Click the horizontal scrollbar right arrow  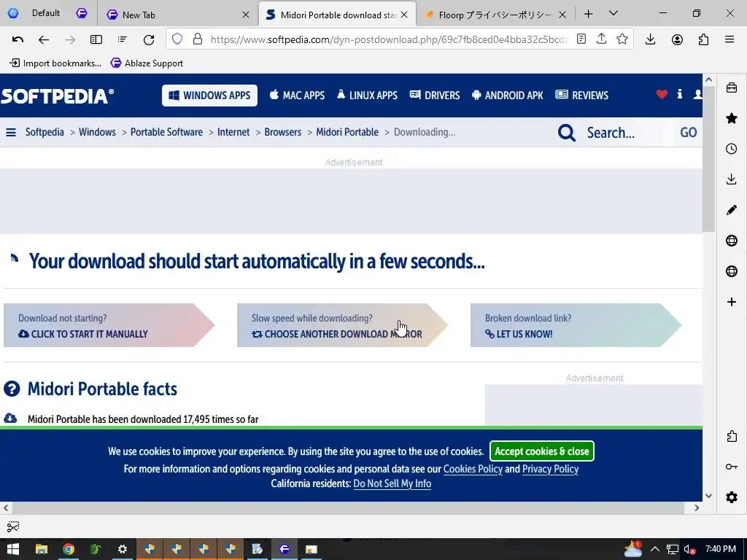pos(697,507)
